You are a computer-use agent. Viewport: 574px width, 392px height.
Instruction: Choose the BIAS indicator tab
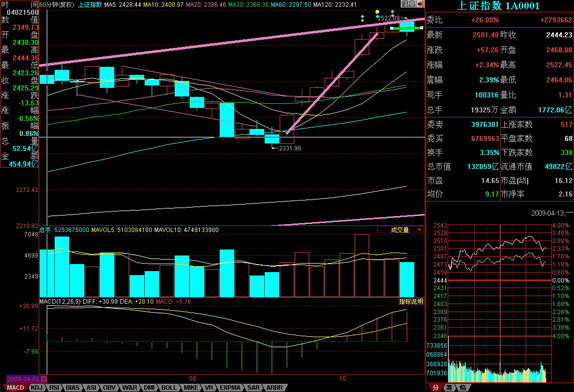[73, 388]
